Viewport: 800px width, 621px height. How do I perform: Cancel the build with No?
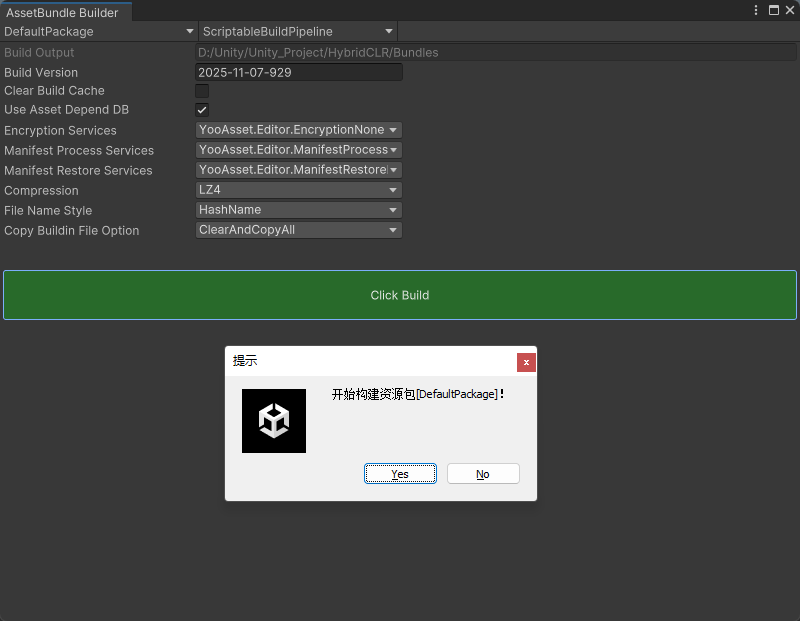point(483,474)
